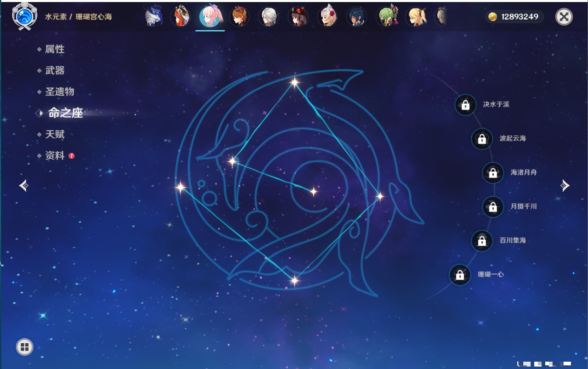
Task: Click the lock icon for 珊瑚一心
Action: [460, 275]
